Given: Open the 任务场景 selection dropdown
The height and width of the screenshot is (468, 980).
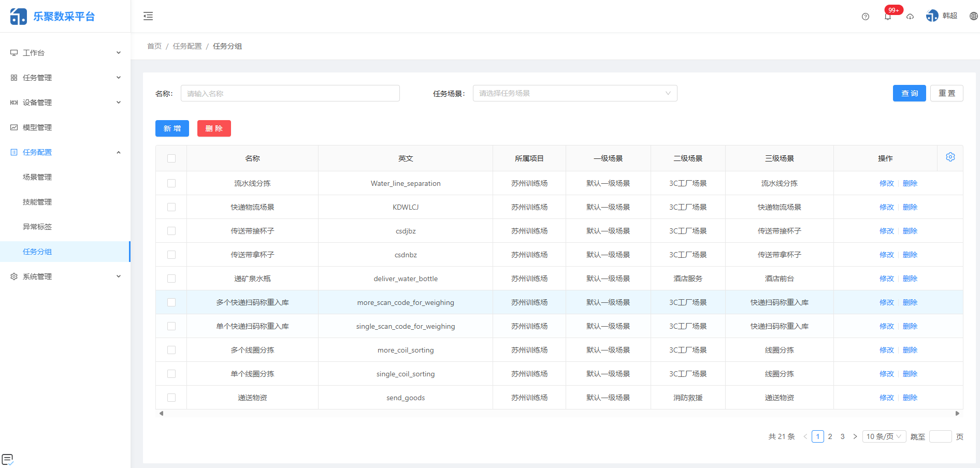Looking at the screenshot, I should (x=575, y=93).
